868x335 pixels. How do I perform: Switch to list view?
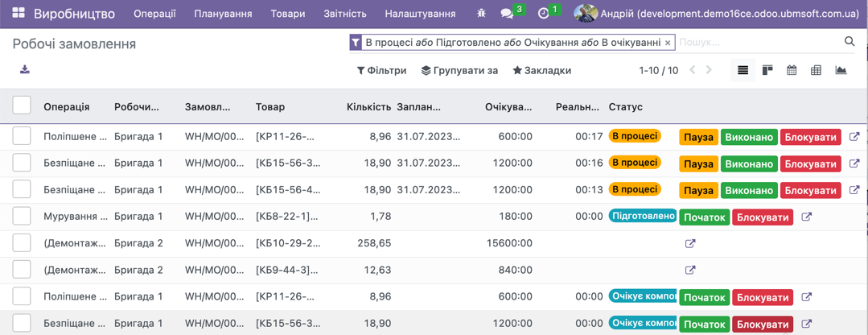(743, 70)
